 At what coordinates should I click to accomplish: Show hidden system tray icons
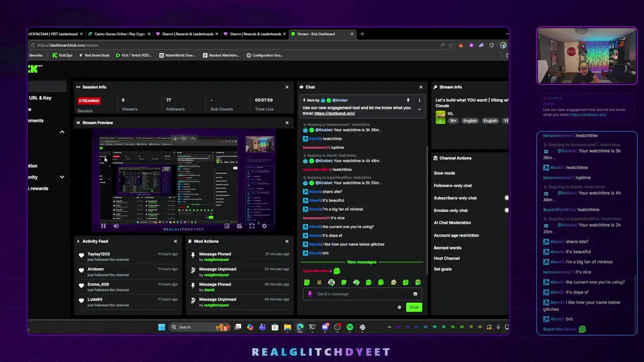coord(389,327)
